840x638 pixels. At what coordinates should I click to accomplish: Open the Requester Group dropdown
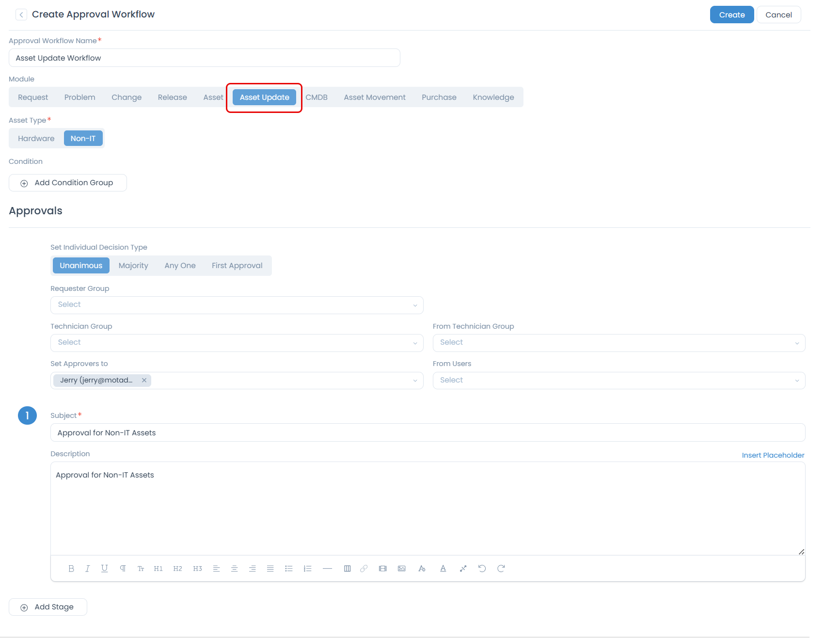237,305
